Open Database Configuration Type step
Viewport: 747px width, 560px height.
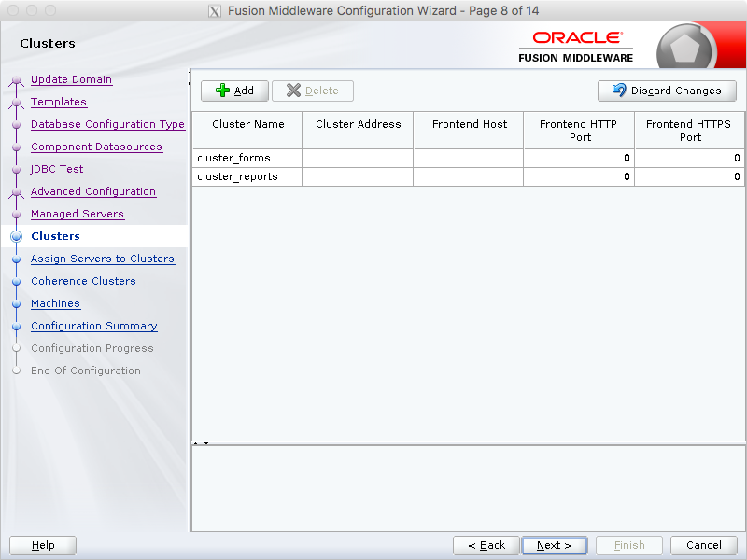107,124
